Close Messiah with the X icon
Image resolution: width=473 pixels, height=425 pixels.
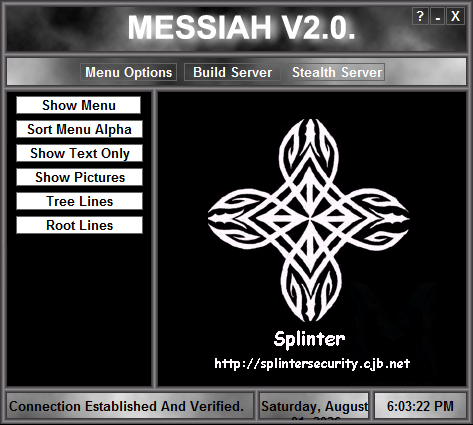(x=455, y=16)
